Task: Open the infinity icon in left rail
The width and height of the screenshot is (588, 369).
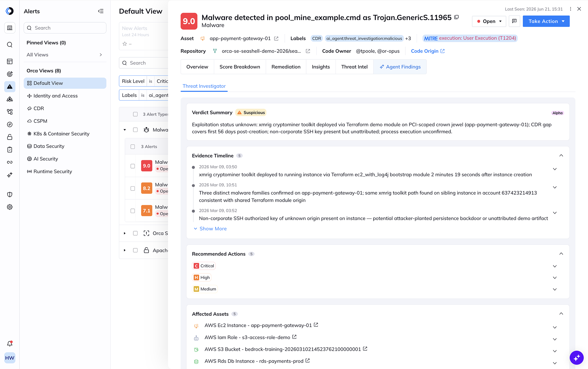Action: pos(10,162)
